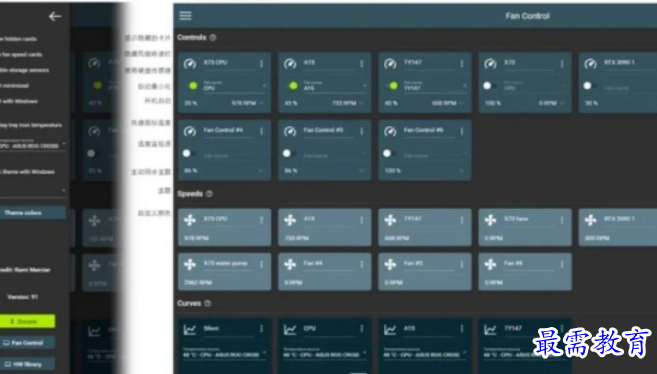The image size is (657, 374).
Task: Click fan icon on X73 fans speed card
Action: pyautogui.click(x=490, y=220)
